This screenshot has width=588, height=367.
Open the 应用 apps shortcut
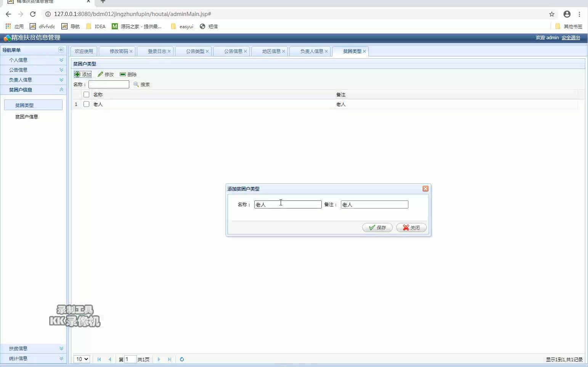[14, 26]
